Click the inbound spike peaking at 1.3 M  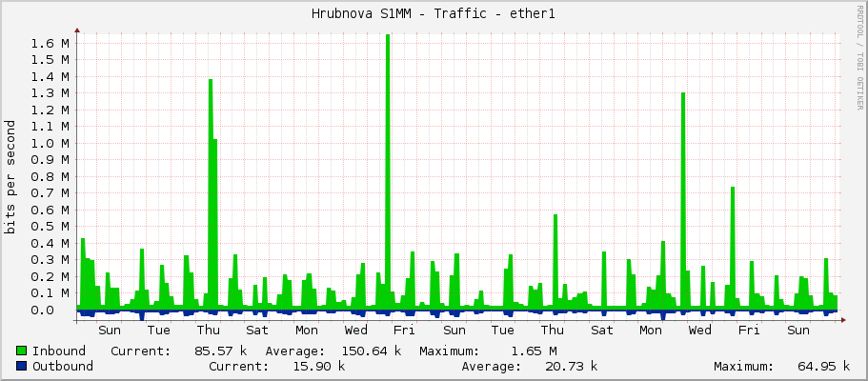pos(683,199)
